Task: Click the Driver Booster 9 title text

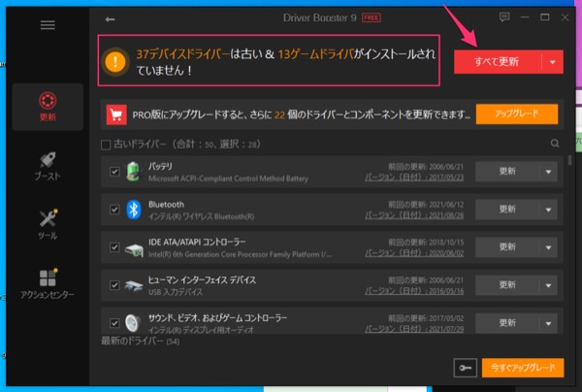Action: tap(320, 17)
